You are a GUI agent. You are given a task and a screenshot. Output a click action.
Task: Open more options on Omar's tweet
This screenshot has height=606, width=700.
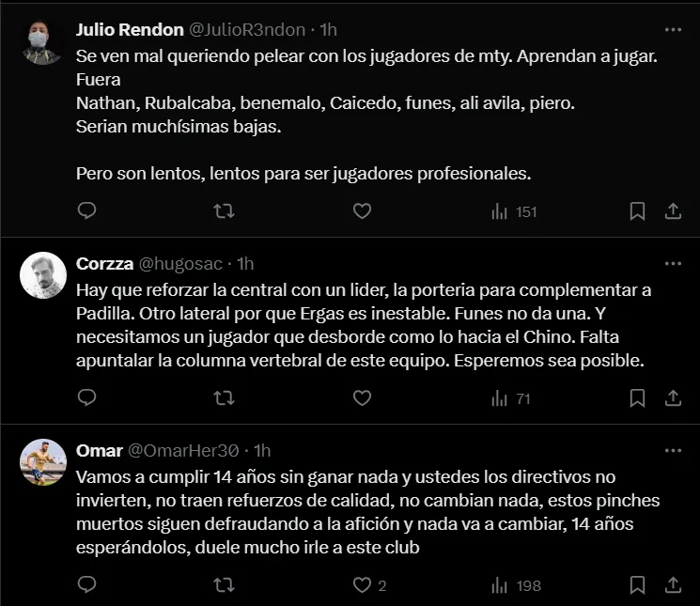pos(673,450)
